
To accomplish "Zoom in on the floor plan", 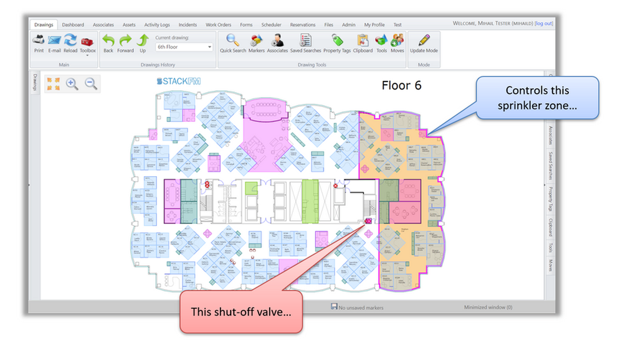I will 72,84.
